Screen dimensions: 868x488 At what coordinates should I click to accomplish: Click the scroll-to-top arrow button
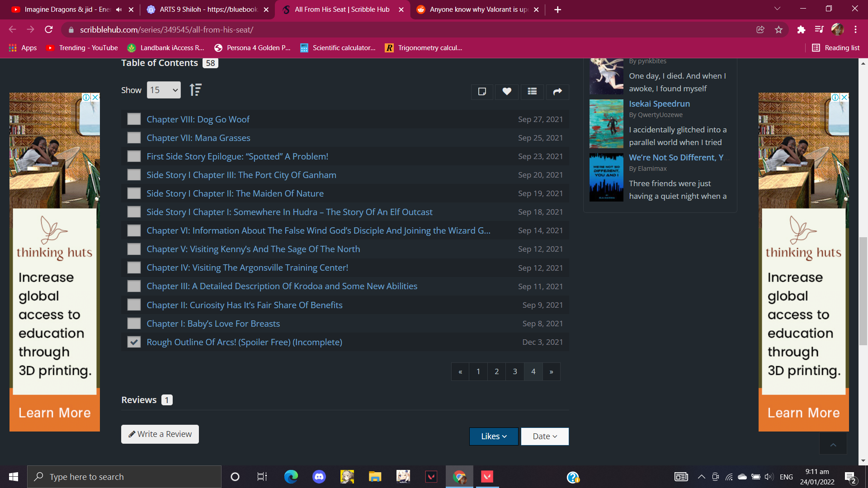coord(833,445)
